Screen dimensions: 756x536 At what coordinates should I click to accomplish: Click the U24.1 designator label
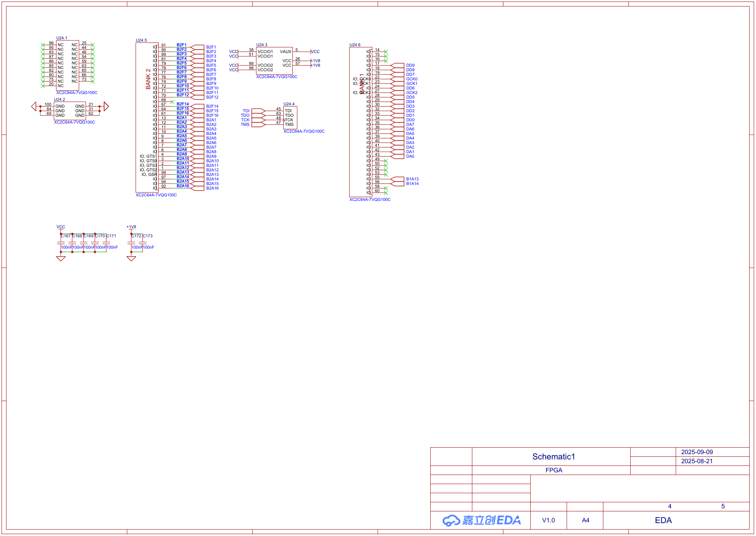[62, 38]
